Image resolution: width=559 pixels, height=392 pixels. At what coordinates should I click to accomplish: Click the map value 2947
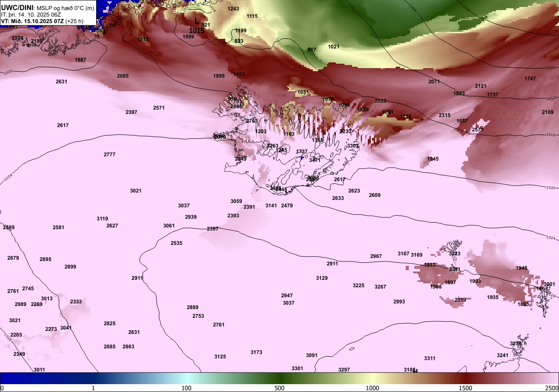pos(287,296)
